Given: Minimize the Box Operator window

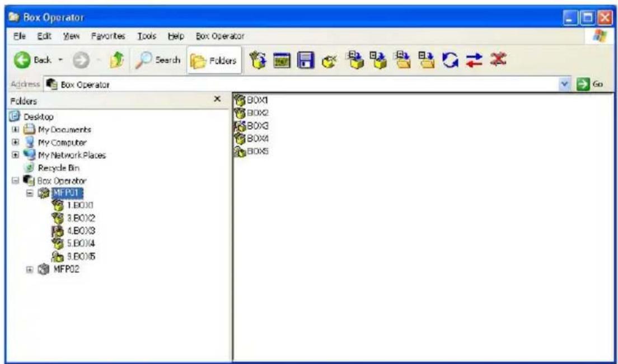Looking at the screenshot, I should 570,17.
